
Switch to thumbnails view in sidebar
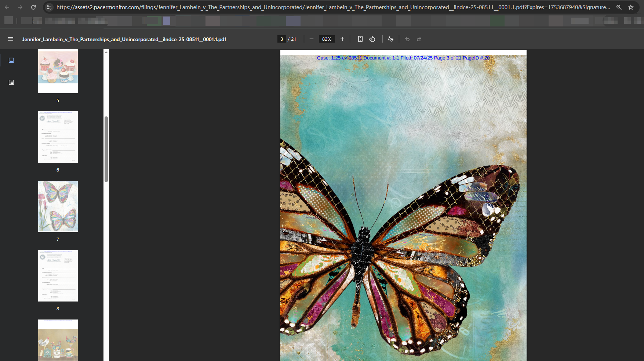[x=11, y=60]
